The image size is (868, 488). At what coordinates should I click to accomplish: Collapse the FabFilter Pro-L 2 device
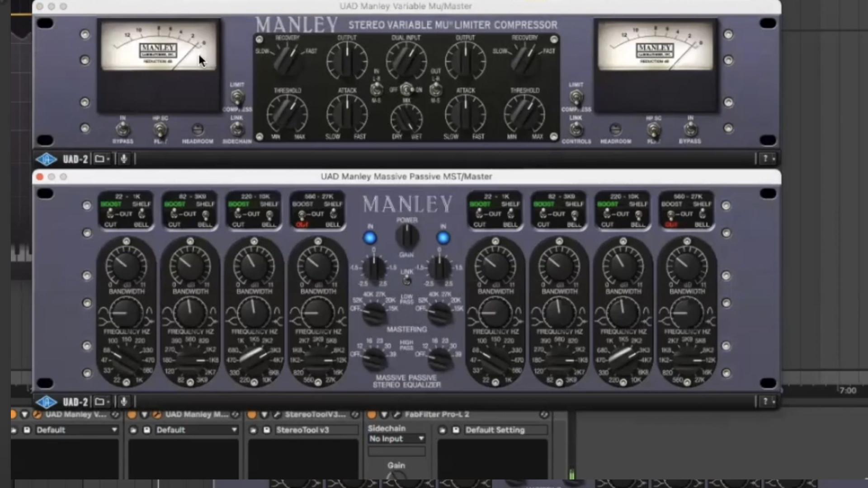tap(384, 414)
